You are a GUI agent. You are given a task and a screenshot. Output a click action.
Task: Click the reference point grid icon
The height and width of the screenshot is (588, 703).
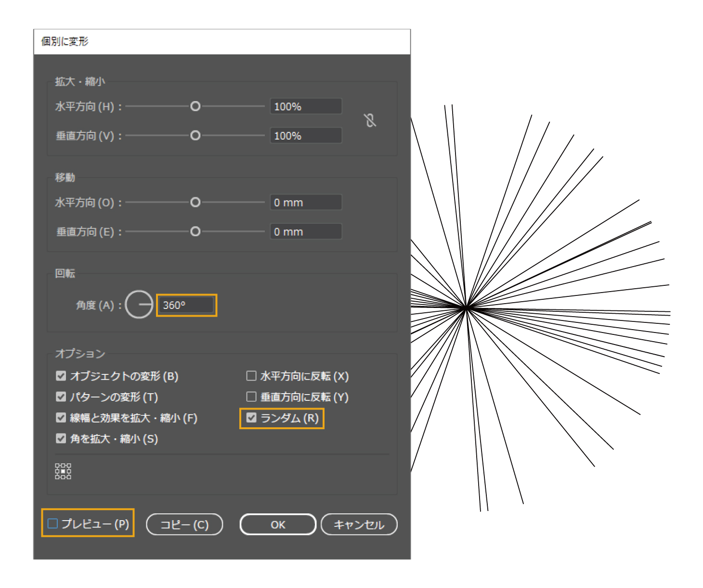click(63, 472)
